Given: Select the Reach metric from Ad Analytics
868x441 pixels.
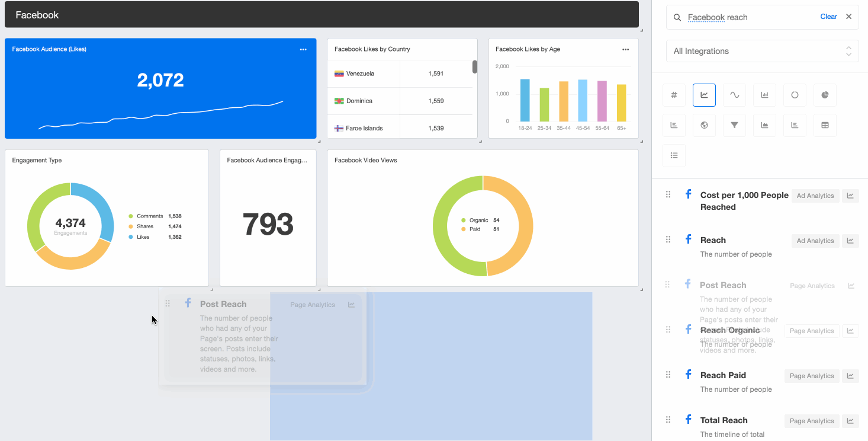Looking at the screenshot, I should point(713,240).
